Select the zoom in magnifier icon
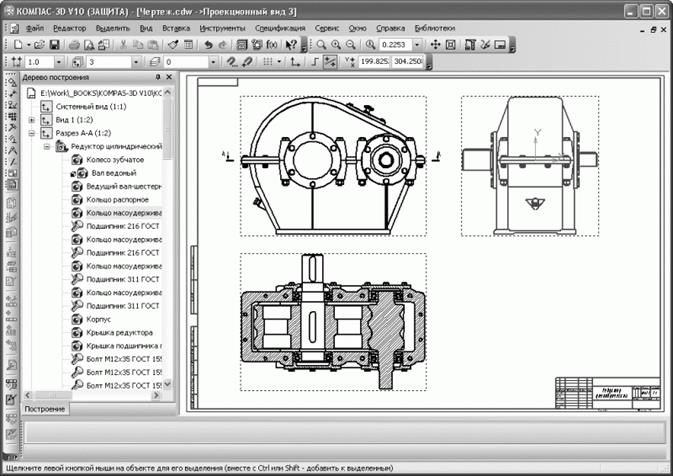Viewport: 673px width, 476px height. pyautogui.click(x=336, y=45)
